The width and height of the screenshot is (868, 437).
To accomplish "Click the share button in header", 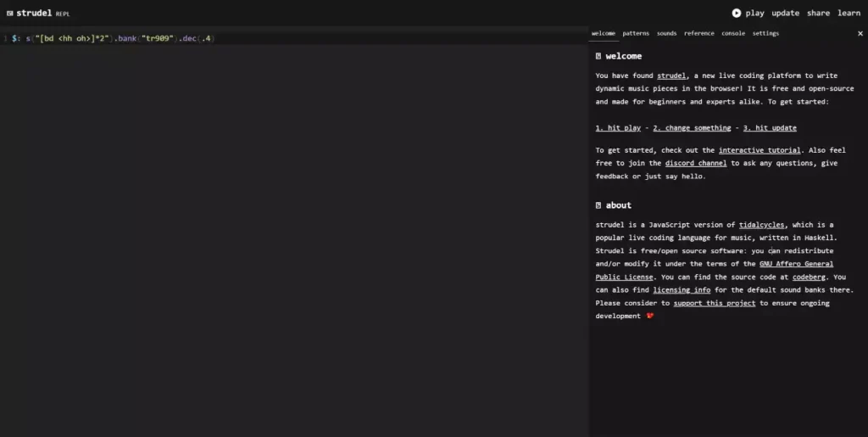I will [818, 13].
